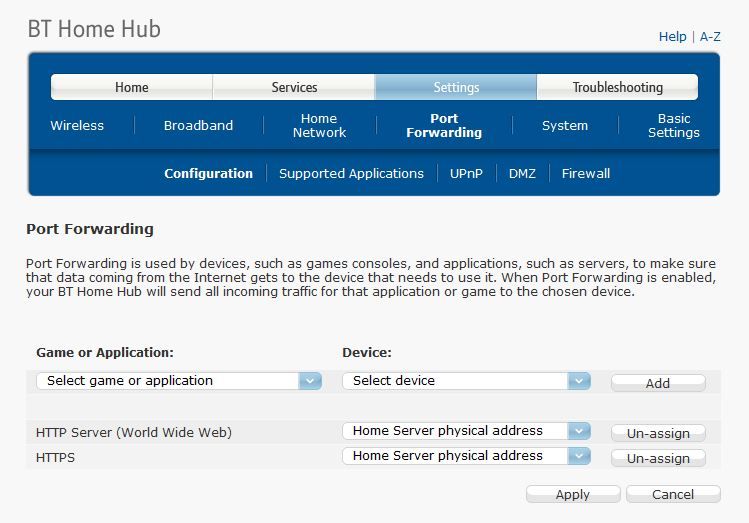Un-assign the HTTPS rule
The image size is (749, 523).
658,458
